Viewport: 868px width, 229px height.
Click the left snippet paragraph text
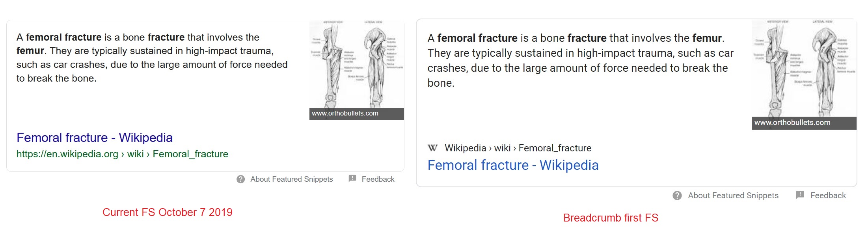[152, 58]
